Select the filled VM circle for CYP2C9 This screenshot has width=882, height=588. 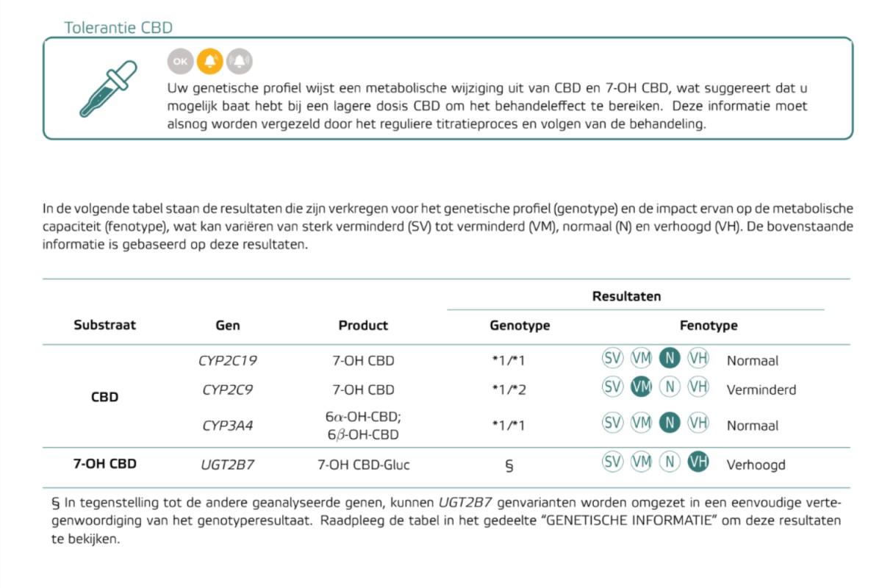coord(641,387)
